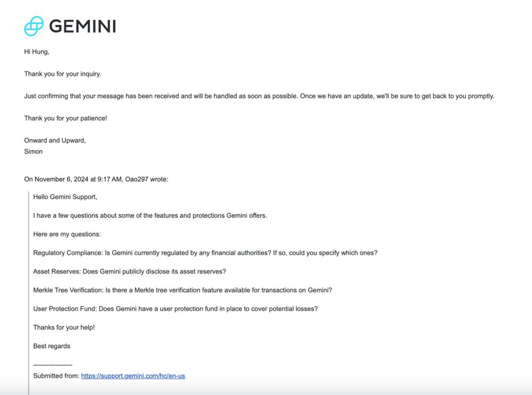Click the "Thanks for your help!" line
The image size is (532, 395).
64,327
